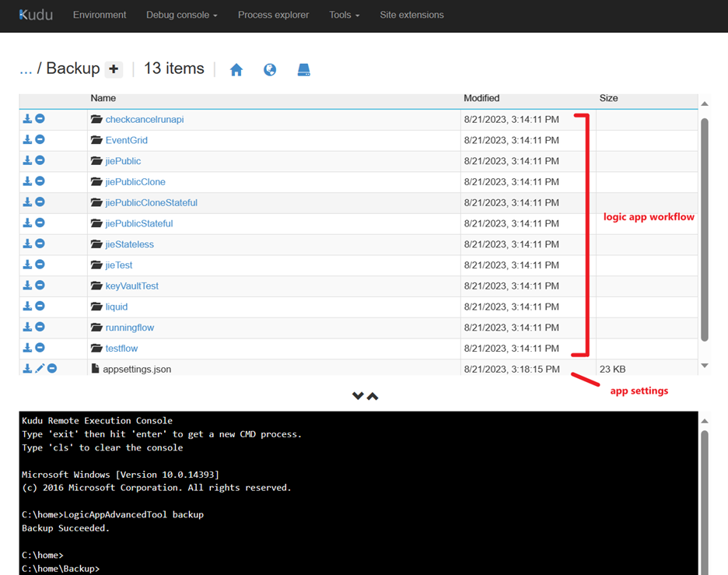Open the runningflow folder
The image size is (728, 575).
coord(130,328)
